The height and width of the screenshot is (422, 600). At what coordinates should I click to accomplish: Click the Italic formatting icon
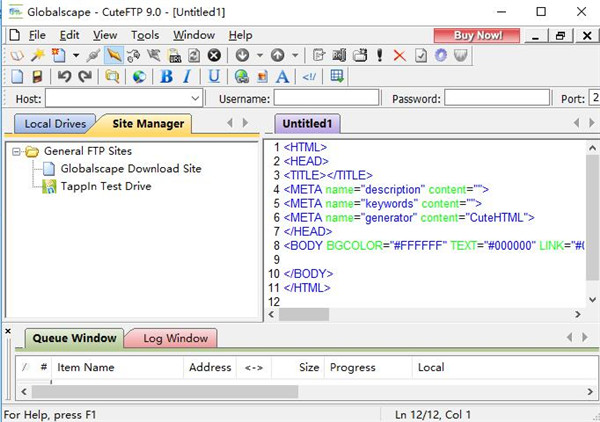(186, 76)
